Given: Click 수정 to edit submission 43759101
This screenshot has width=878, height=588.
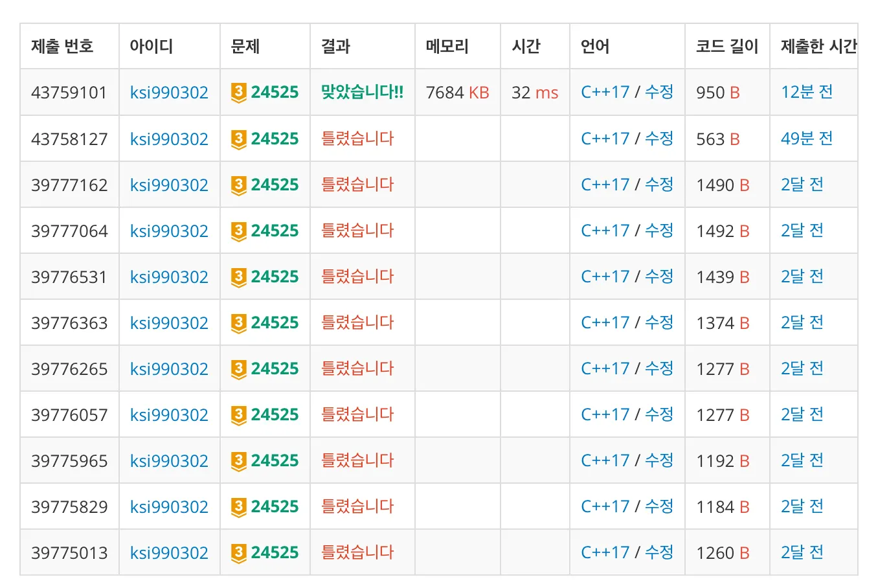Looking at the screenshot, I should pos(659,92).
